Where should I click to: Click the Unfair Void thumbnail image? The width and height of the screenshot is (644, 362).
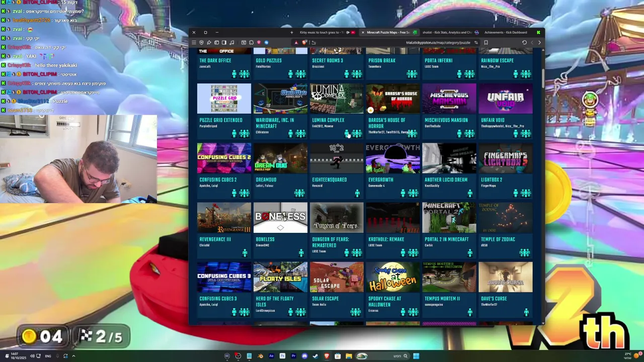tap(506, 99)
